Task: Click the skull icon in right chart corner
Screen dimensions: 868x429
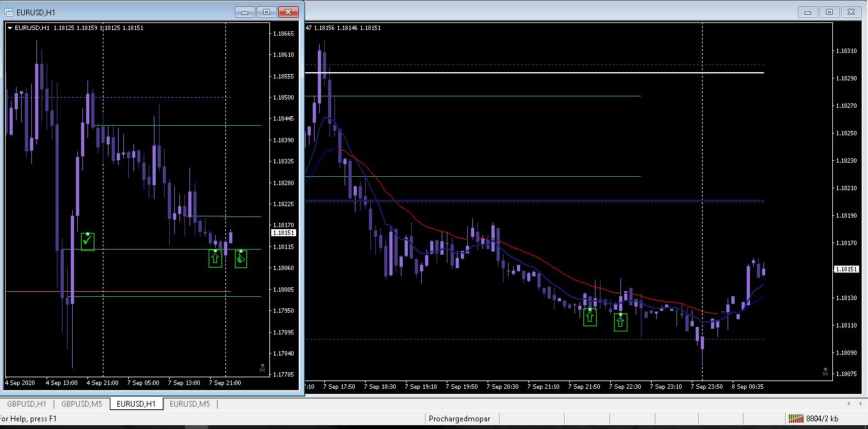Action: (x=825, y=371)
